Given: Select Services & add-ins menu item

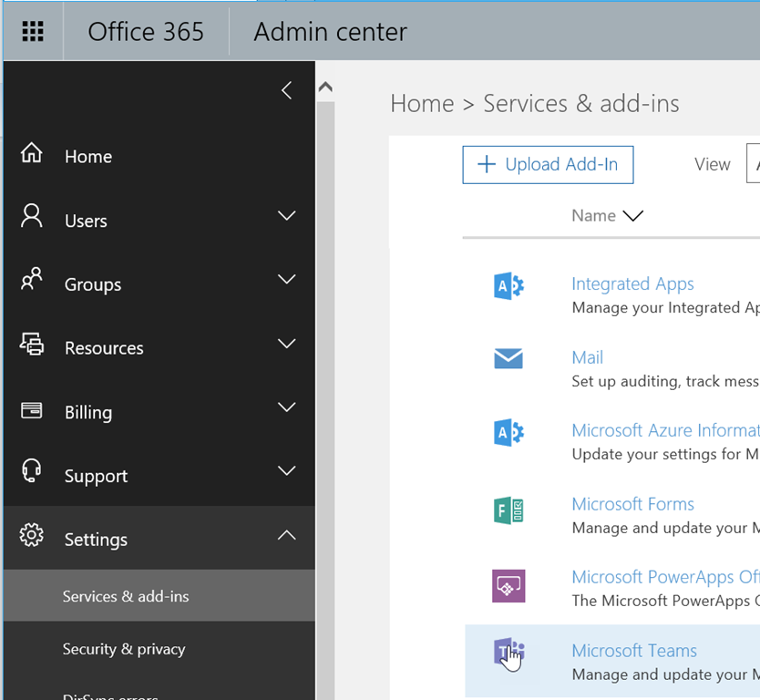Looking at the screenshot, I should pos(126,596).
